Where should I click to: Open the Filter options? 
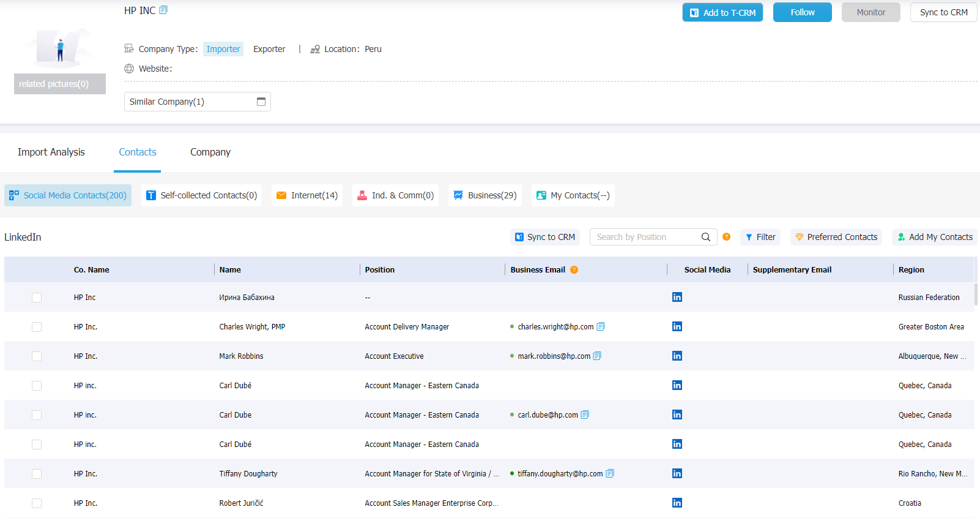pos(760,237)
